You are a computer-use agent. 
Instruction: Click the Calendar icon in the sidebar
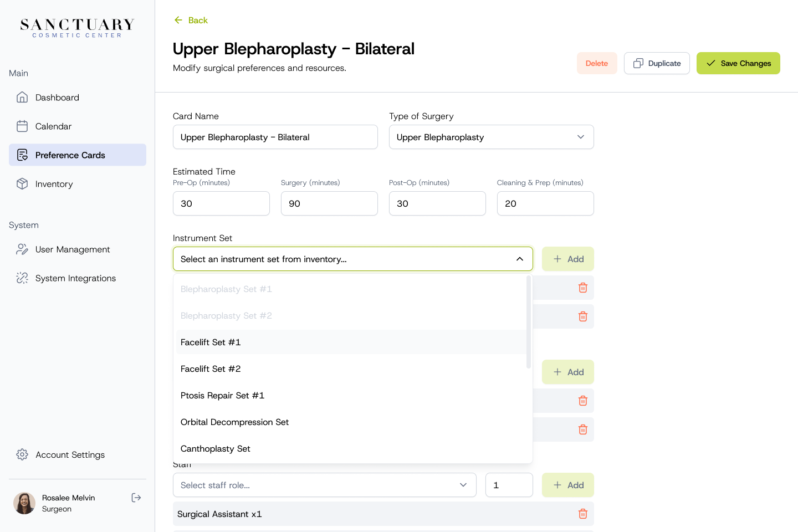pyautogui.click(x=22, y=126)
